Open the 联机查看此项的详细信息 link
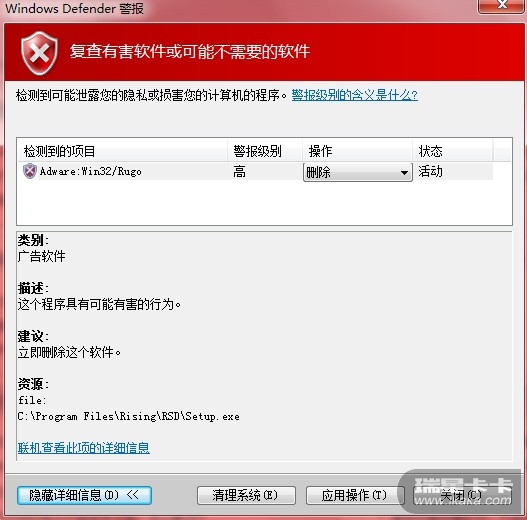527x520 pixels. (84, 448)
